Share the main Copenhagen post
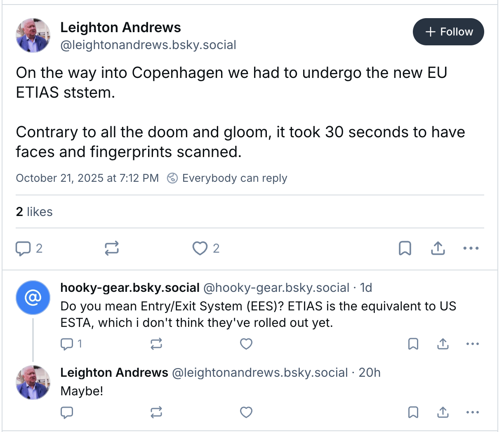Viewport: 504px width, 432px height. pos(438,248)
